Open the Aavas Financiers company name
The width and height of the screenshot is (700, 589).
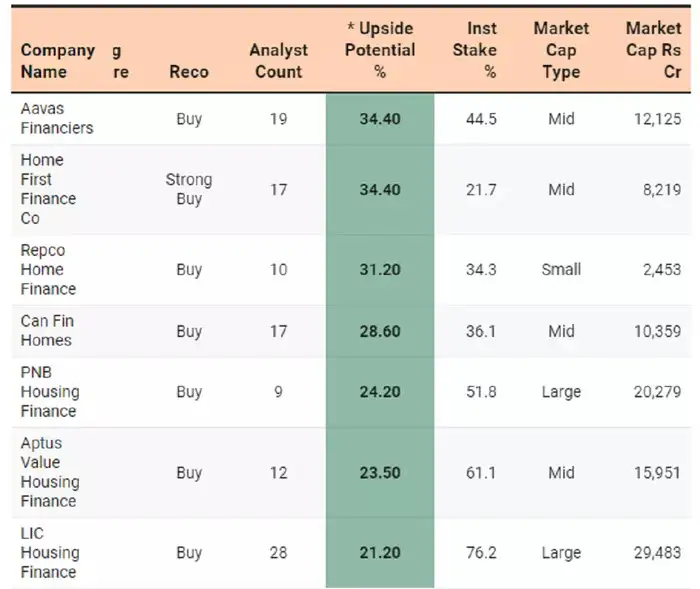point(57,119)
